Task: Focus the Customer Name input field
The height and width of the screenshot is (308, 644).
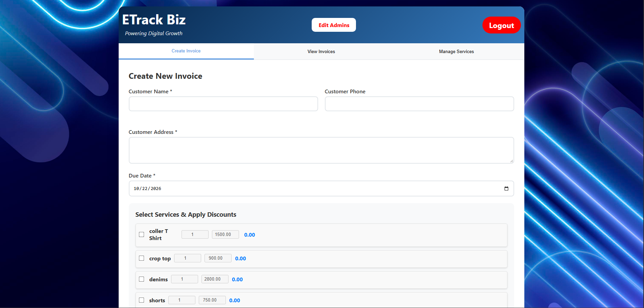Action: [223, 104]
